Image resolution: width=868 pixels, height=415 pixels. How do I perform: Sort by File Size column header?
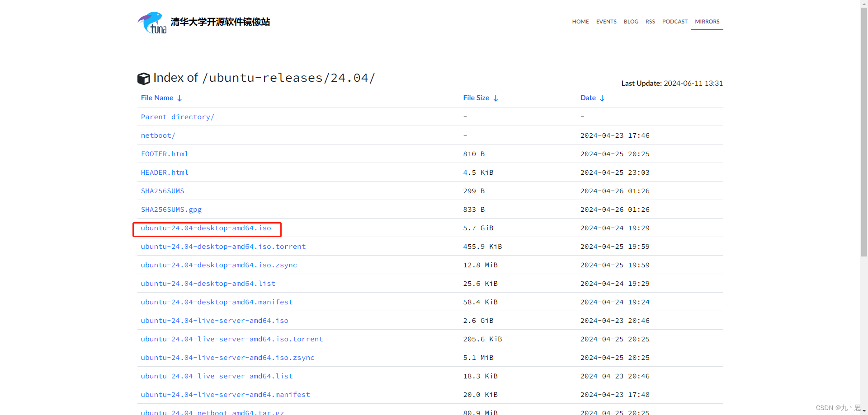pyautogui.click(x=476, y=98)
